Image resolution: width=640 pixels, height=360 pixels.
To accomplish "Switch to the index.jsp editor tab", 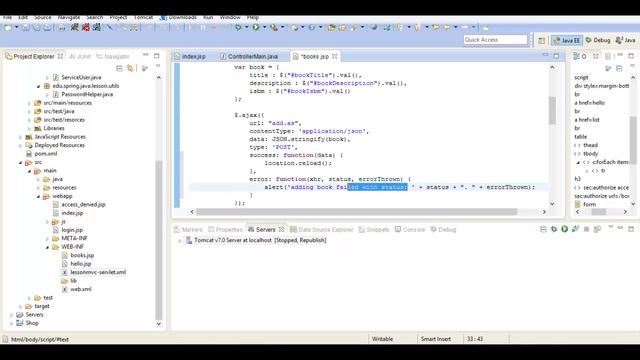I will click(193, 56).
